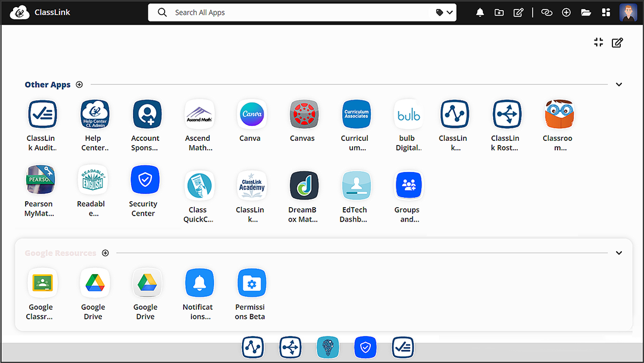
Task: Open Pearson MyMath
Action: pyautogui.click(x=41, y=179)
